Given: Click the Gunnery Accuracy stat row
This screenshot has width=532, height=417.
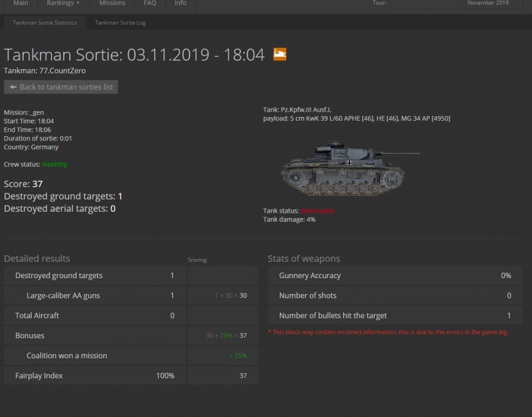Looking at the screenshot, I should (395, 276).
